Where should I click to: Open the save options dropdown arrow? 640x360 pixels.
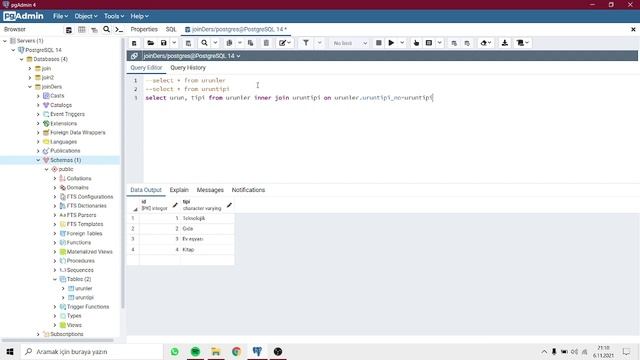pyautogui.click(x=174, y=43)
